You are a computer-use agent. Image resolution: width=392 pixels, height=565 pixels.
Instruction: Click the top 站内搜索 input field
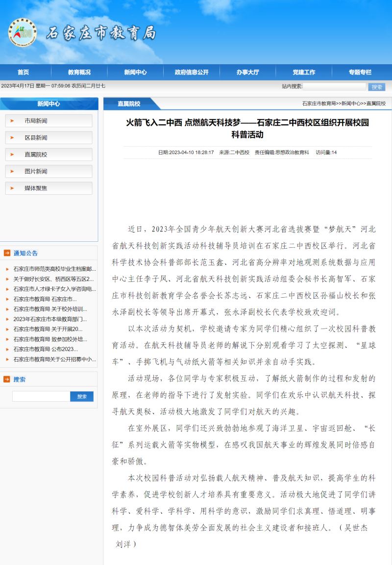tap(334, 87)
